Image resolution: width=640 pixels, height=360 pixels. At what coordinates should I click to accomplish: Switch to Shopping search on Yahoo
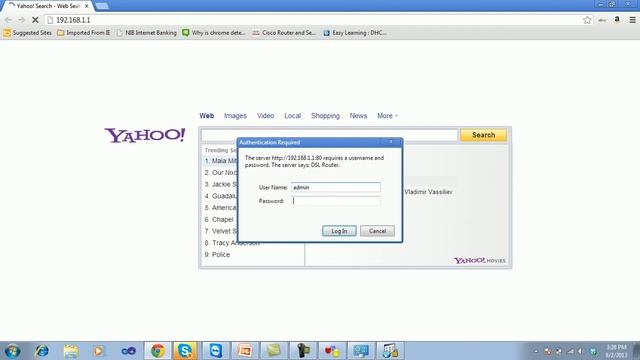coord(325,116)
